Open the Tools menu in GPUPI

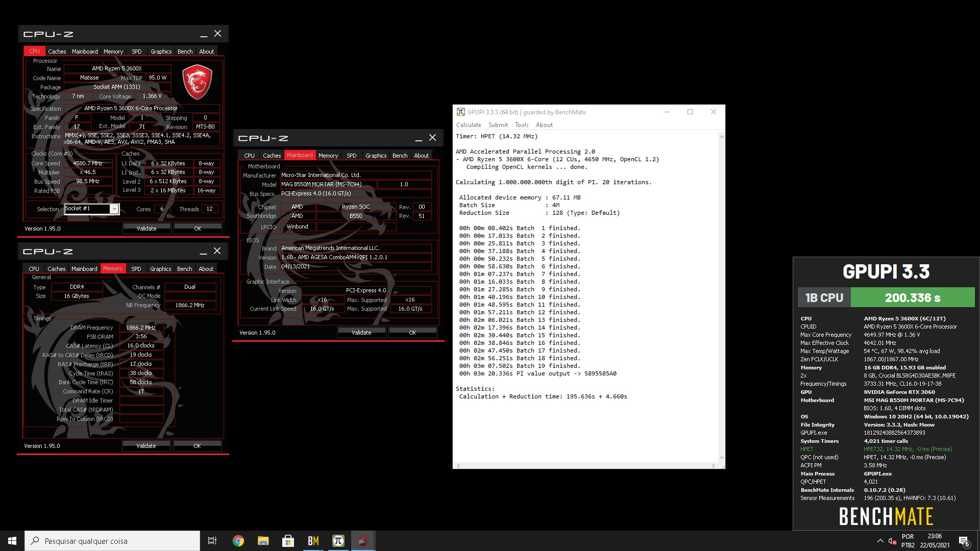point(522,125)
